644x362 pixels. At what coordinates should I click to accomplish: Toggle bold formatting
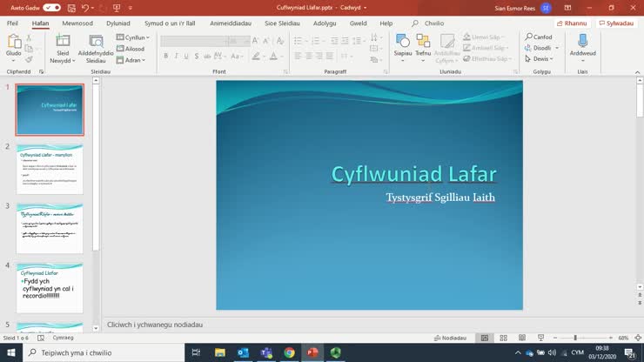[165, 56]
